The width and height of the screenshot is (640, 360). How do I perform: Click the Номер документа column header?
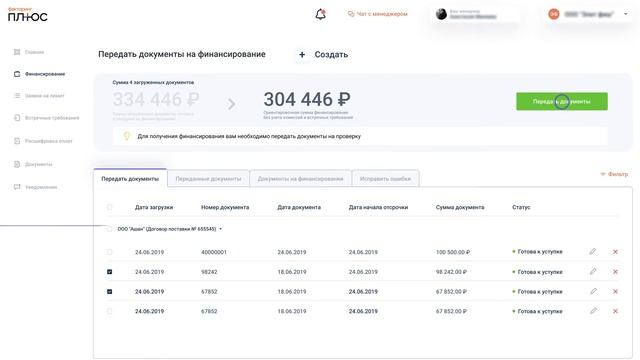[x=225, y=207]
